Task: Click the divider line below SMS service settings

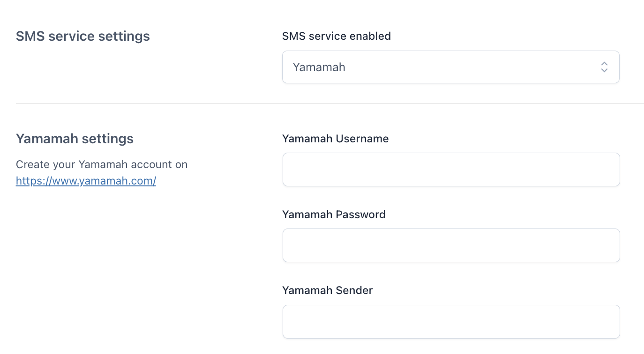Action: 328,103
